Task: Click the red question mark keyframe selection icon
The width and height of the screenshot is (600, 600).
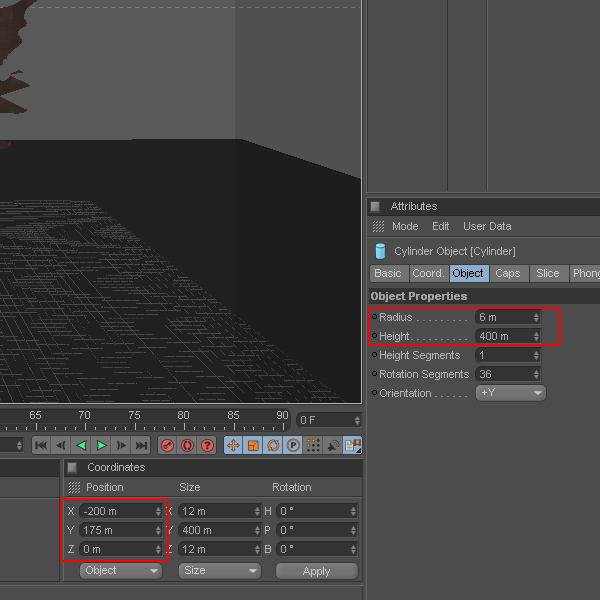Action: 207,445
